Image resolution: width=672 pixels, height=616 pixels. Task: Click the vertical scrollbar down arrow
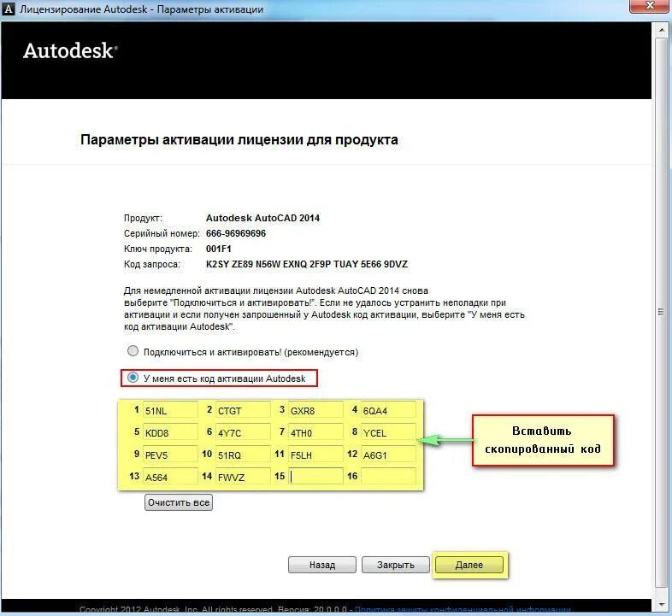coord(661,605)
